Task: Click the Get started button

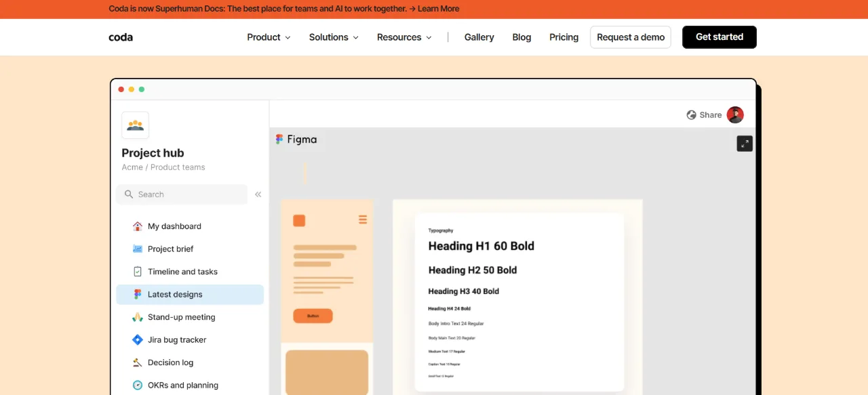Action: (719, 37)
